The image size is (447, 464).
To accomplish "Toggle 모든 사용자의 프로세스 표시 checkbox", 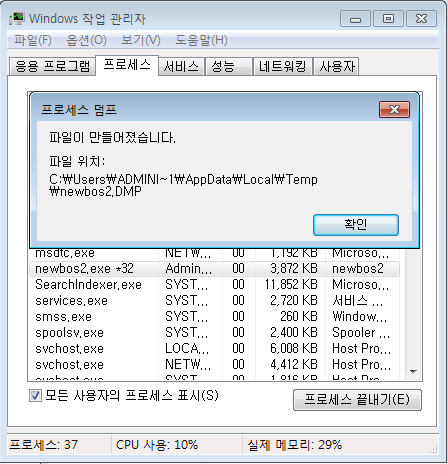I will pyautogui.click(x=35, y=396).
